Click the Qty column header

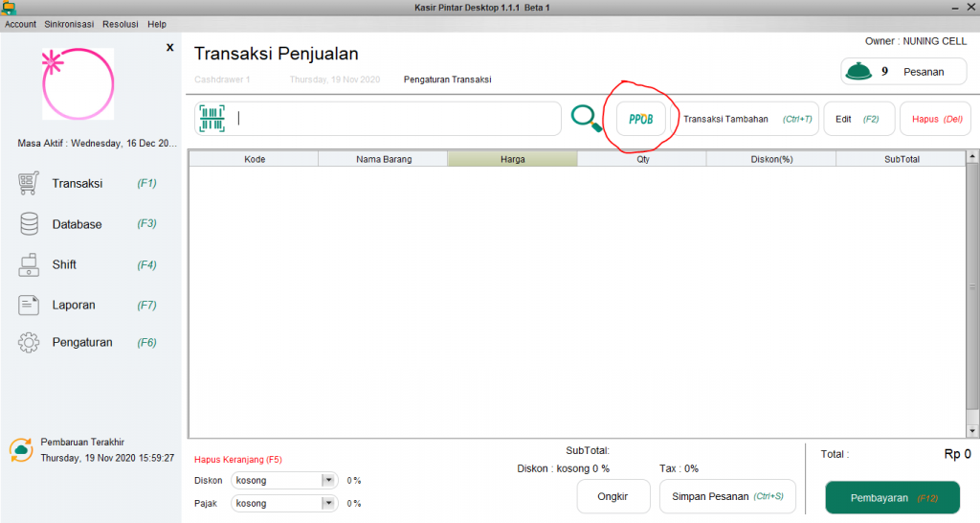[x=642, y=159]
